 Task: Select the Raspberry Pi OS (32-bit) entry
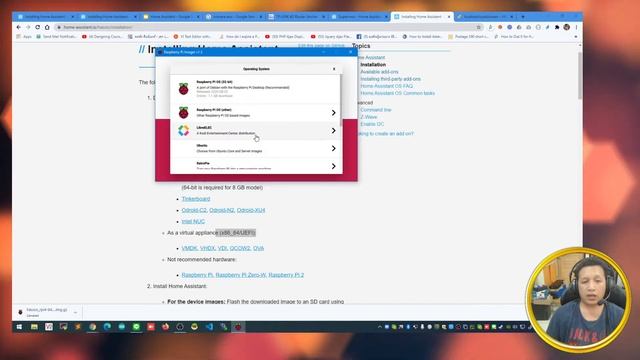[x=256, y=89]
